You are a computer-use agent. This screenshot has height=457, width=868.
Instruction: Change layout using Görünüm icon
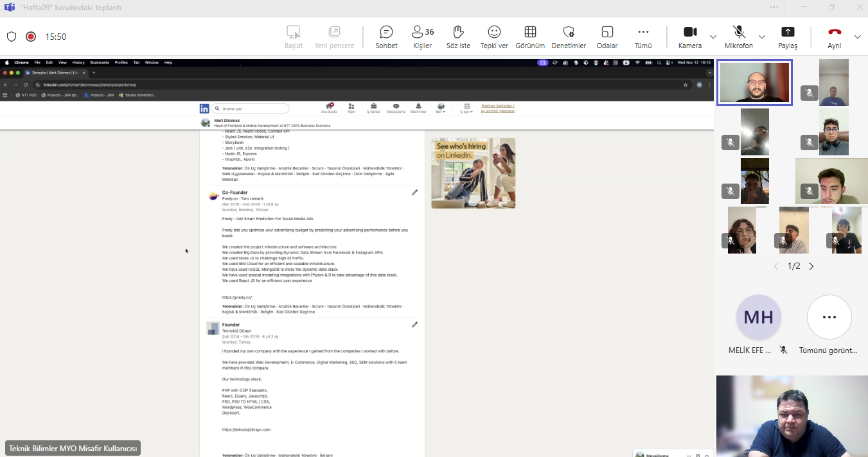(x=530, y=37)
